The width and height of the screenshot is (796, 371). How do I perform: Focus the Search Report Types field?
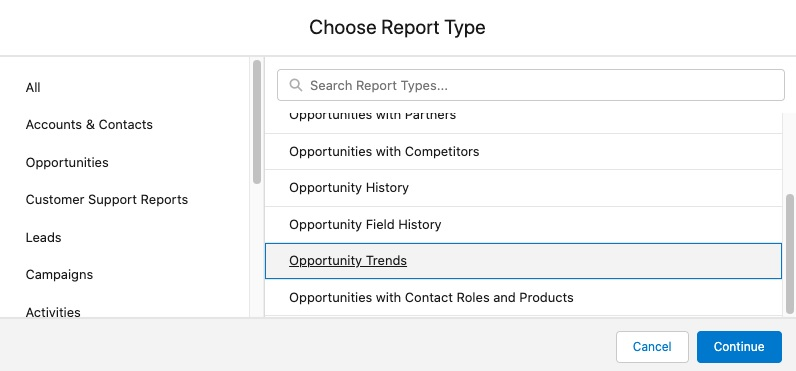530,85
